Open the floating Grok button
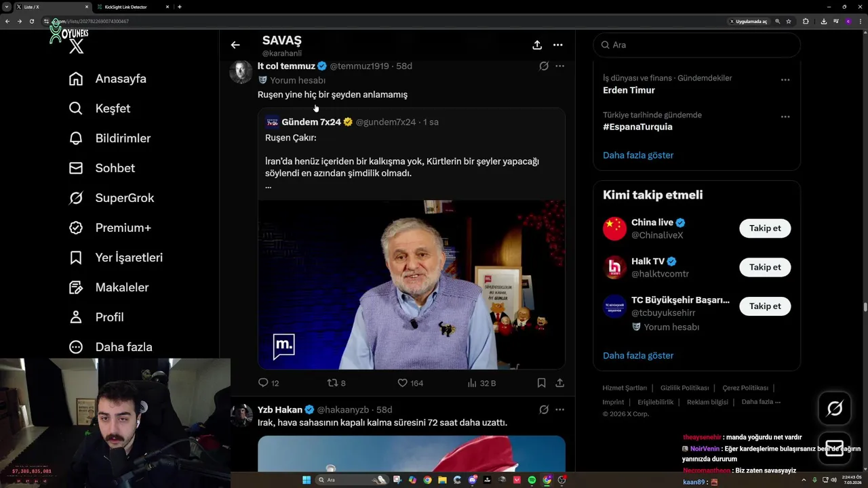The width and height of the screenshot is (868, 488). 834,408
